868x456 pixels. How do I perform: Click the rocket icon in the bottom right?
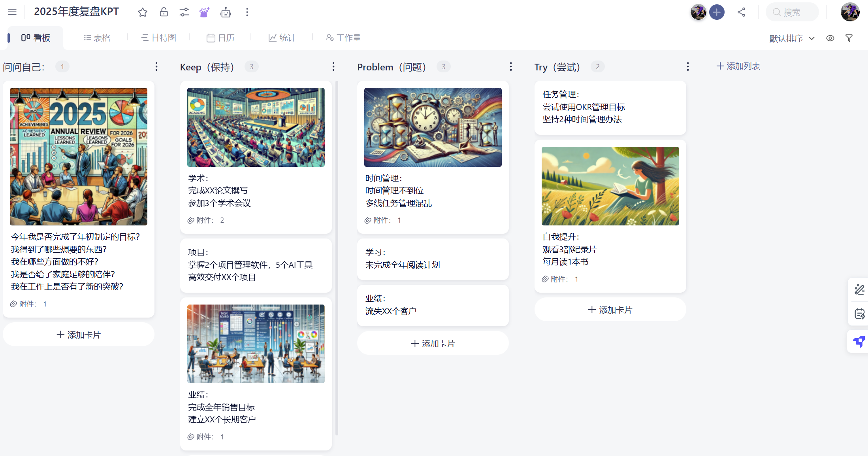858,341
